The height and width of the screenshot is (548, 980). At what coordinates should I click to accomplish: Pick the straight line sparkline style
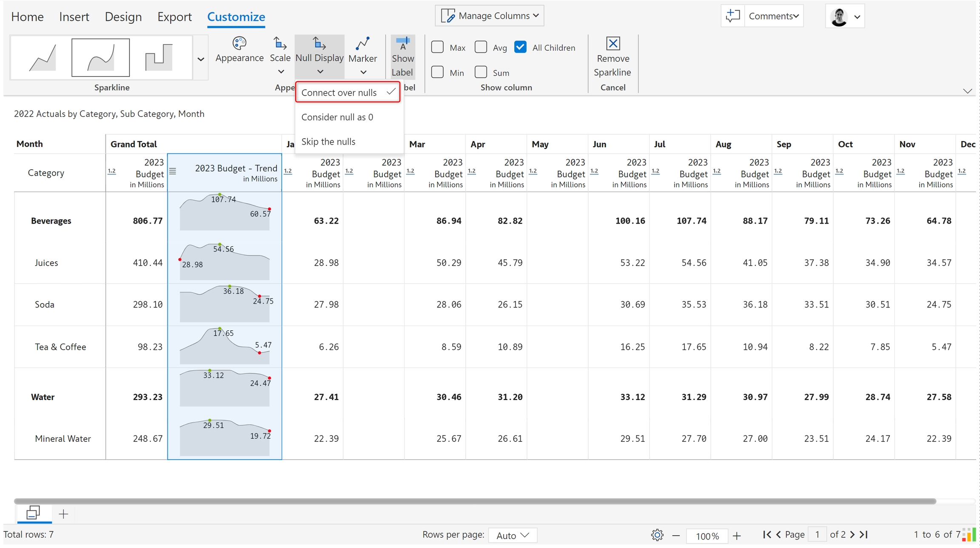[43, 57]
